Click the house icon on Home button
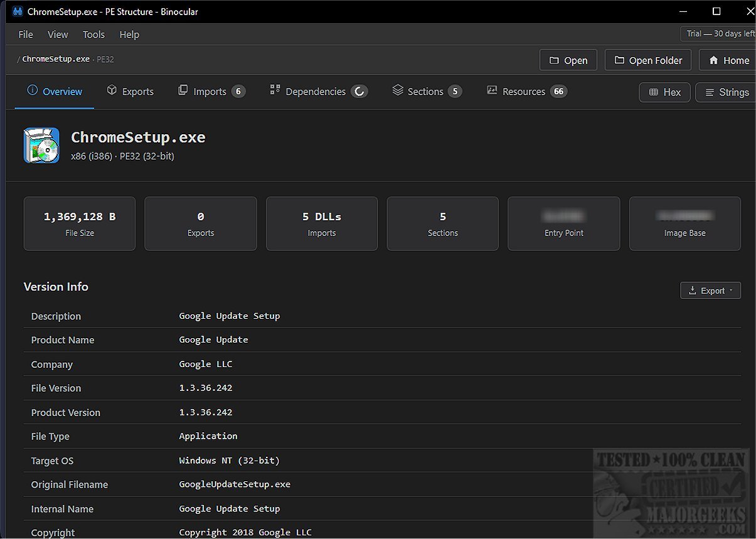This screenshot has width=756, height=539. (713, 60)
